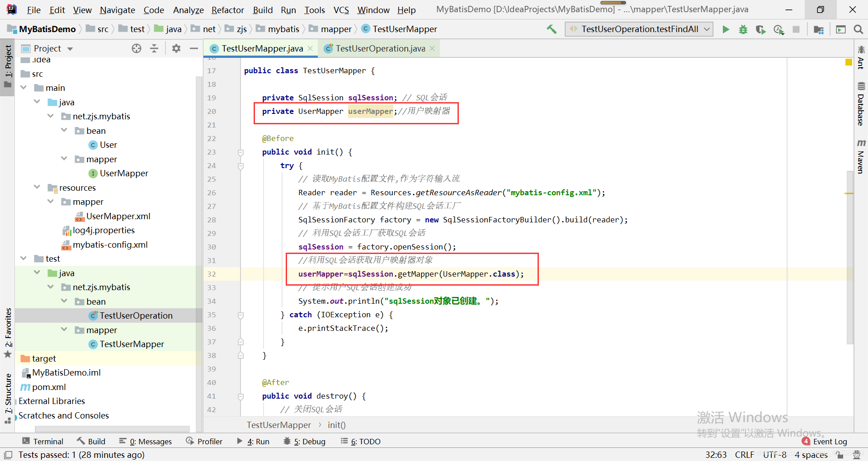Open Project panel settings gear

176,48
